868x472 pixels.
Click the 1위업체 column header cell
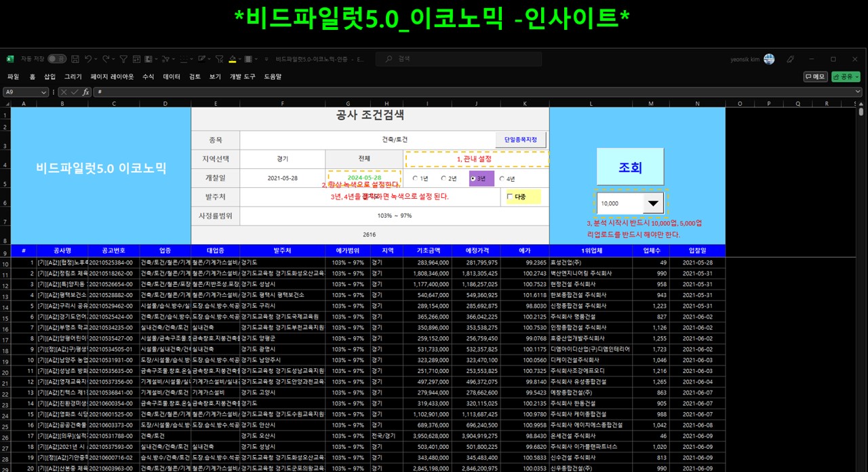coord(591,250)
